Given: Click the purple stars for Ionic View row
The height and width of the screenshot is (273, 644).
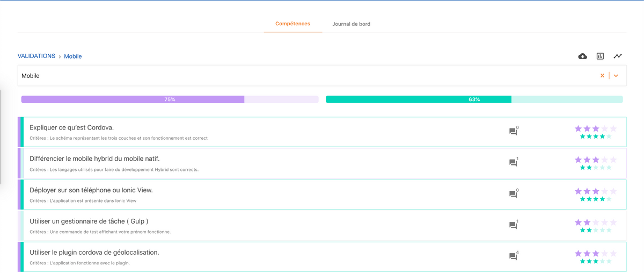Looking at the screenshot, I should pos(596,191).
